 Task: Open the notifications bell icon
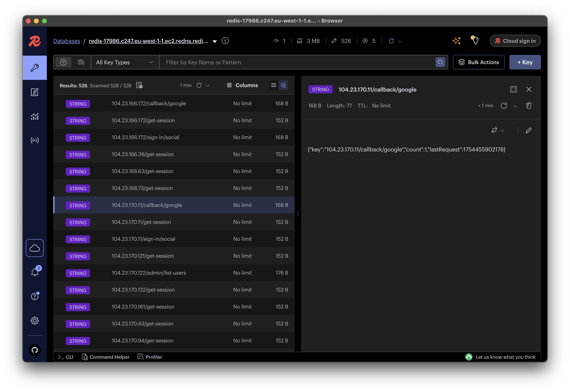click(35, 272)
